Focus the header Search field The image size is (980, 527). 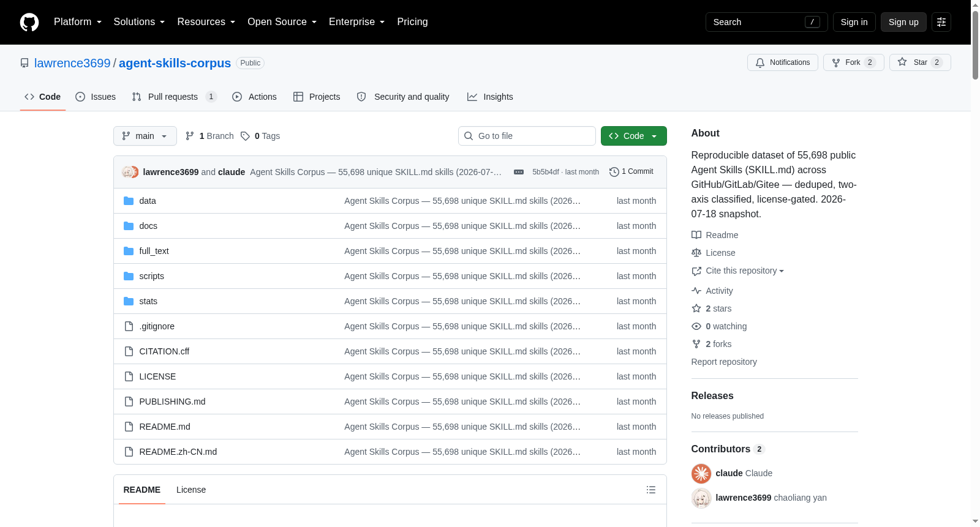[x=767, y=22]
